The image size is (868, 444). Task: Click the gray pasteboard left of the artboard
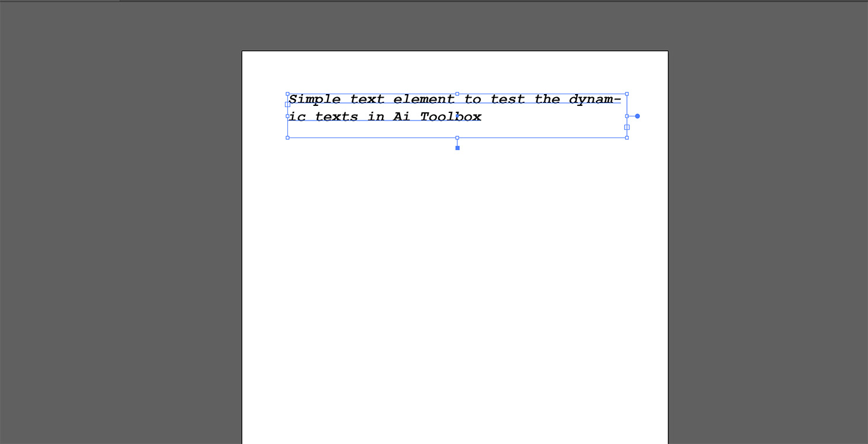pyautogui.click(x=117, y=234)
